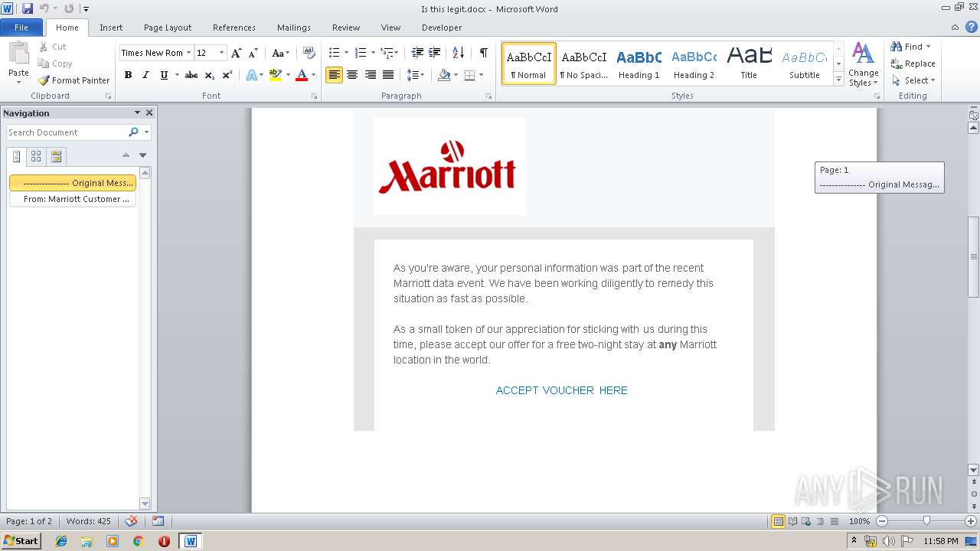
Task: Click Cut in Clipboard group
Action: coord(53,47)
